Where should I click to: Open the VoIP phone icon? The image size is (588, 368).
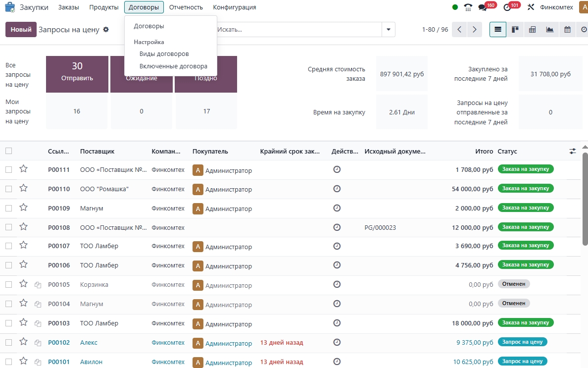[x=468, y=7]
